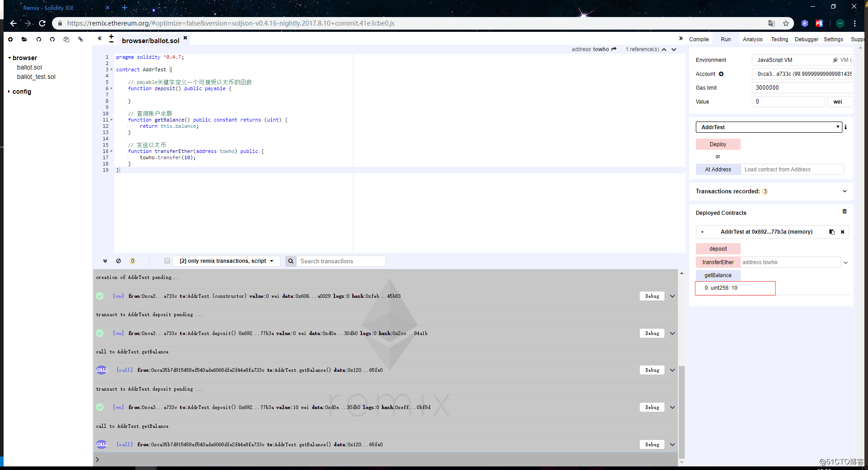This screenshot has width=868, height=470.
Task: Show contract info icon beside AddrTest
Action: 846,127
